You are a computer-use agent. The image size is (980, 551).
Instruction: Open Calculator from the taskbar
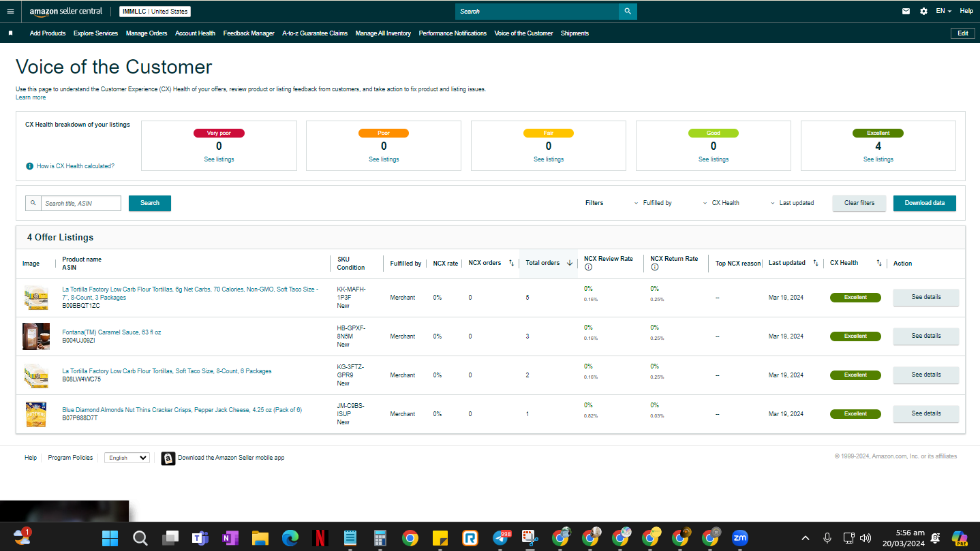(380, 538)
